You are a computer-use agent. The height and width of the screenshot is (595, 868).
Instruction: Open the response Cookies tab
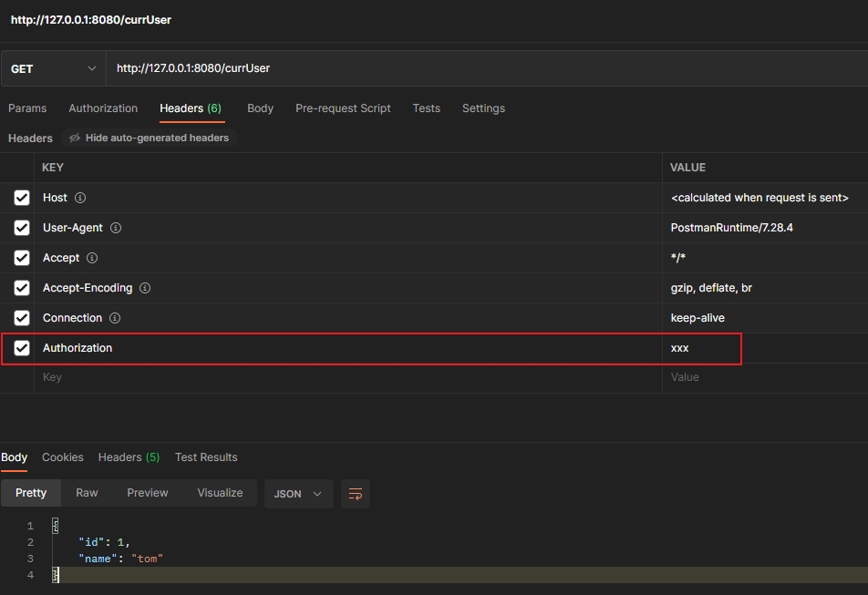63,457
